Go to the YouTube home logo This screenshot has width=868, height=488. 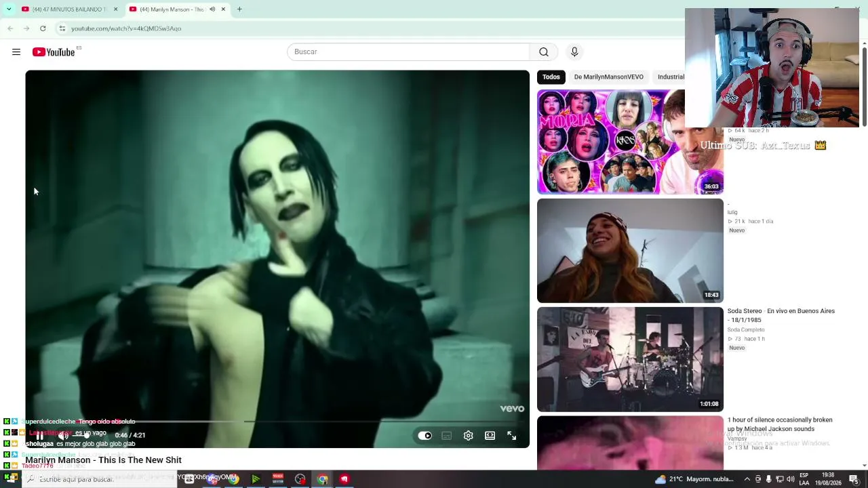pyautogui.click(x=54, y=52)
